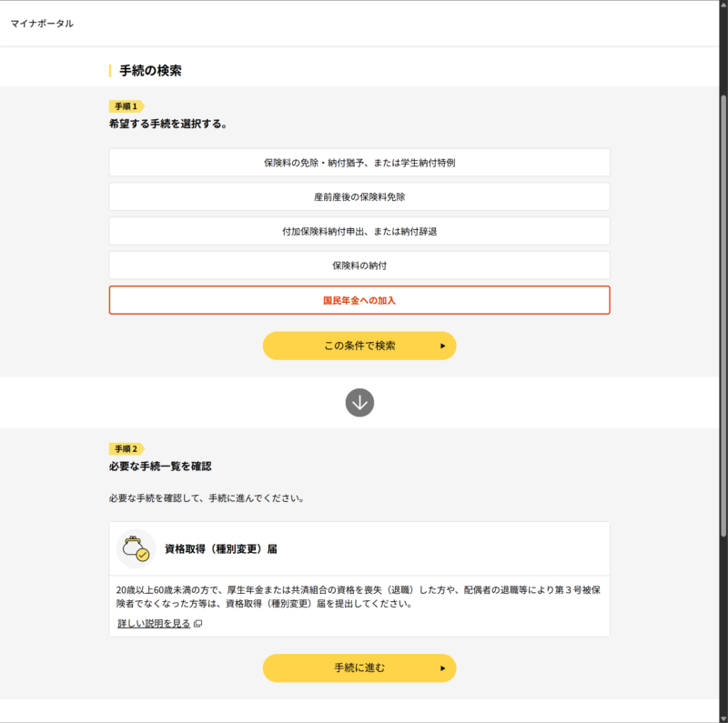The width and height of the screenshot is (728, 723).
Task: Open the 資格取得（種別変更）届 procedure title
Action: click(220, 549)
